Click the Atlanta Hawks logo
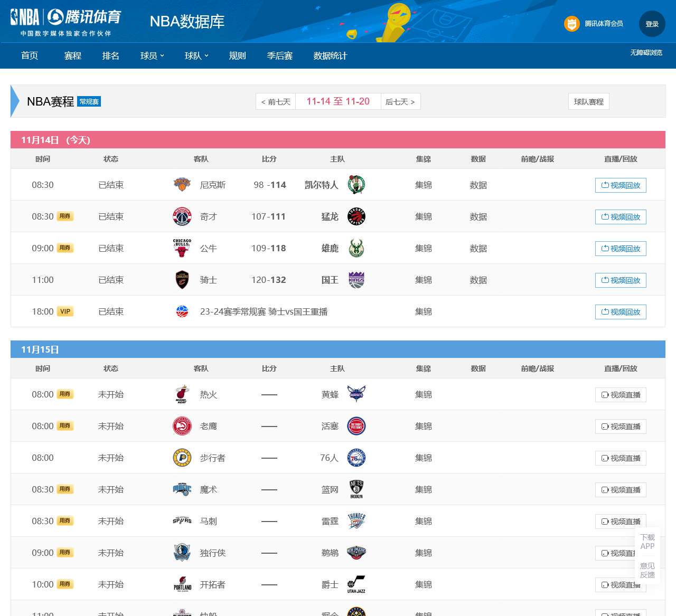 (x=182, y=426)
